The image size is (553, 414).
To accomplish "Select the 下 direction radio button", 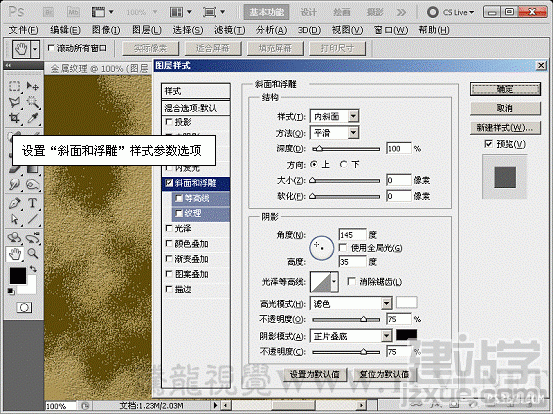I will (x=344, y=164).
